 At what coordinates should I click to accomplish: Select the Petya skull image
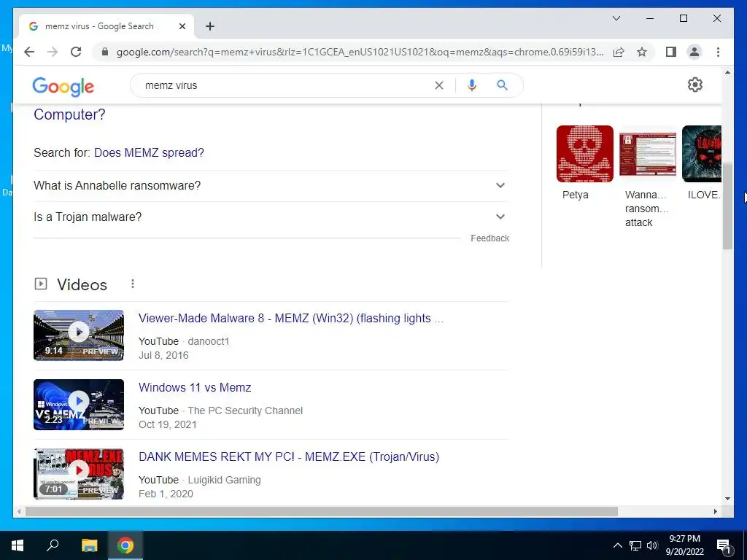point(584,154)
